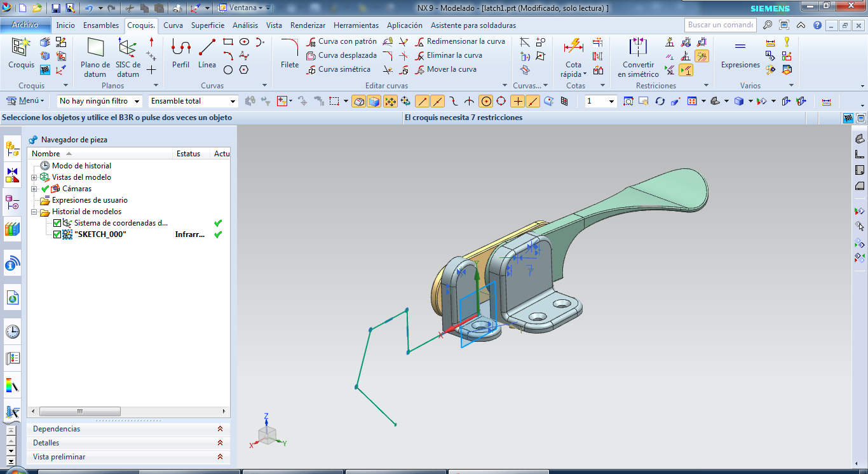
Task: Uncheck Sistema de coordenadas checkbox
Action: click(x=57, y=223)
